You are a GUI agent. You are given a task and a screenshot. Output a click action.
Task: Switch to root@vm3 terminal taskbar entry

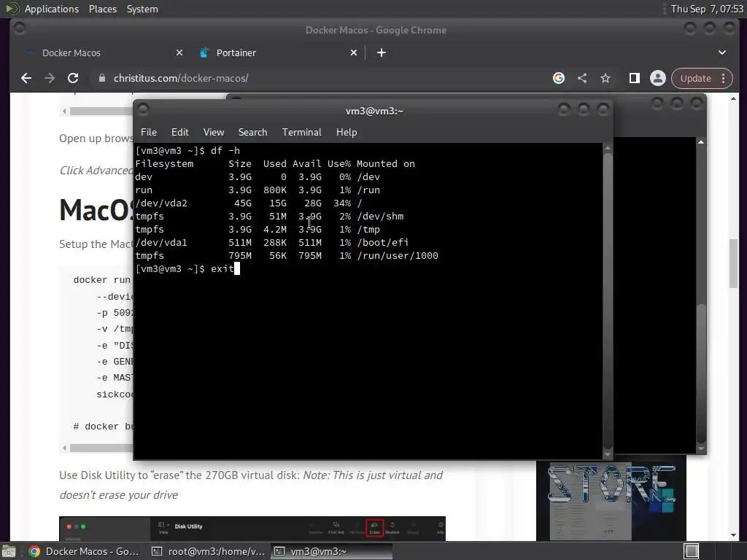[208, 551]
